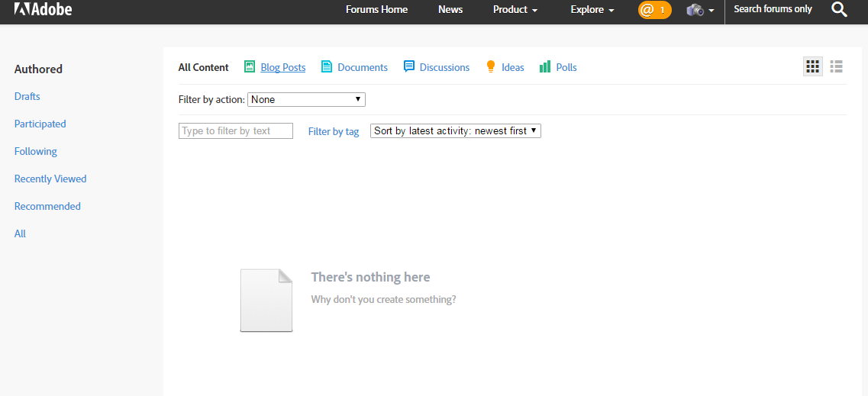Open Recently Viewed in the sidebar

pos(50,179)
